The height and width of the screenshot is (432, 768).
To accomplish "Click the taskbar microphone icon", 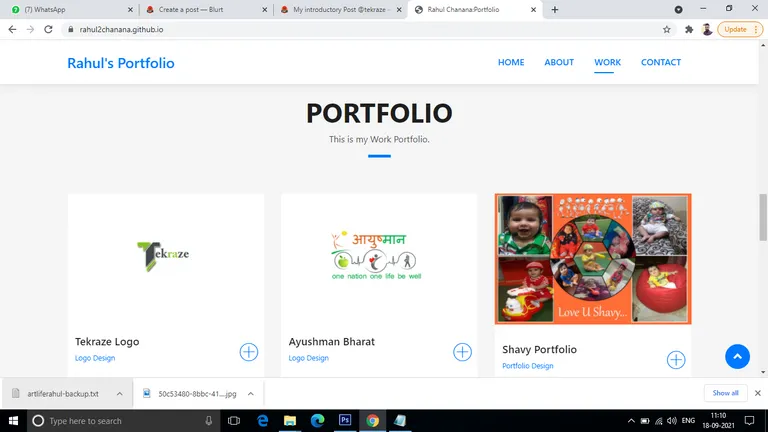I will pyautogui.click(x=209, y=421).
